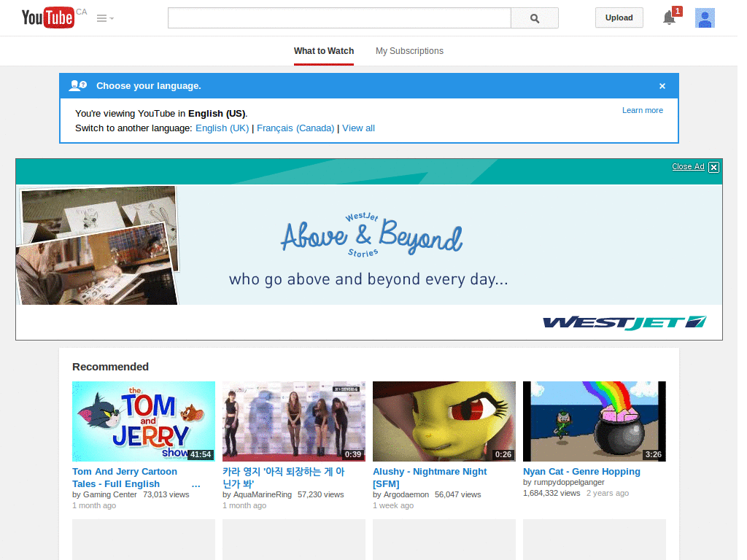
Task: Click the magnifier search button
Action: tap(535, 18)
